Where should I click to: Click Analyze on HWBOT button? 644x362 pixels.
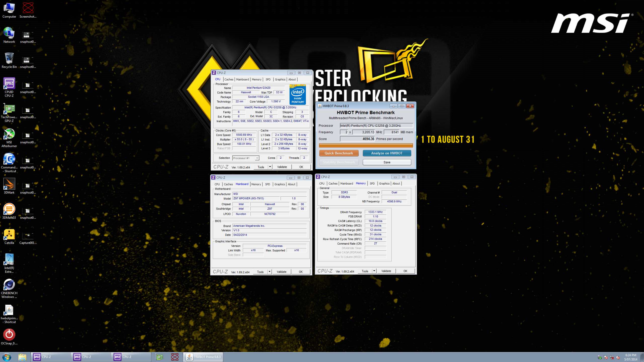pyautogui.click(x=387, y=153)
